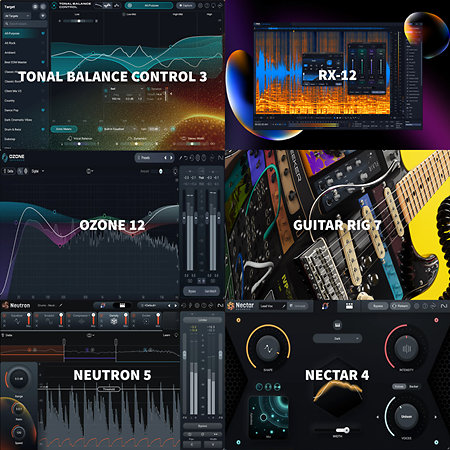Click the Native Instruments logo in the Ozone header

click(x=220, y=158)
